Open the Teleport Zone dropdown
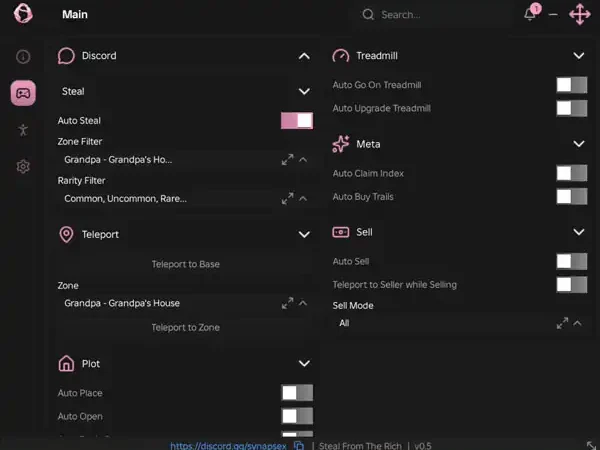Image resolution: width=600 pixels, height=450 pixels. 303,303
